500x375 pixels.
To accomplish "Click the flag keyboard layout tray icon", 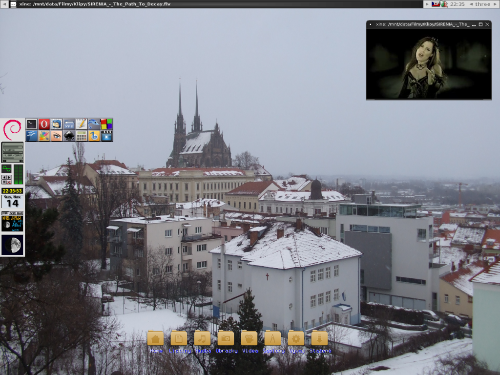I will (x=435, y=4).
